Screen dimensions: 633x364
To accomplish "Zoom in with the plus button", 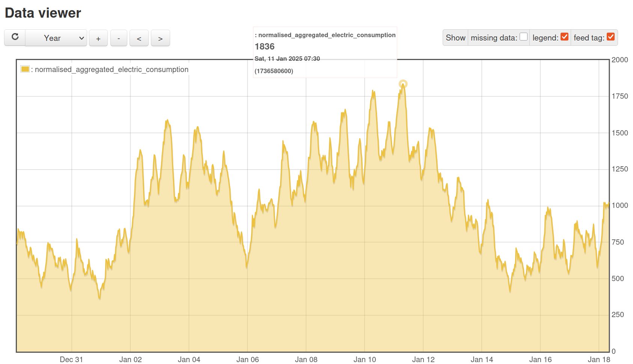I will 98,38.
